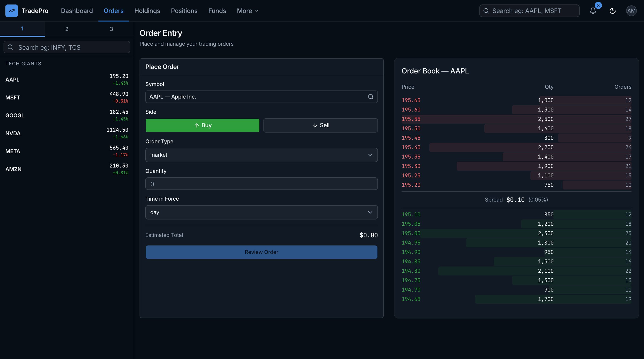Click the TradePro logo icon
Viewport: 644px width, 359px height.
point(11,11)
